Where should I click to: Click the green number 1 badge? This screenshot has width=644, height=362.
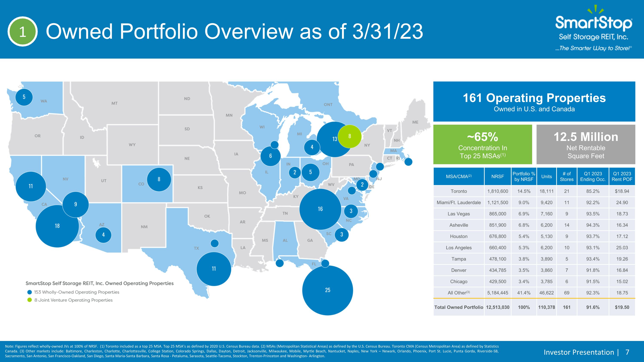[x=23, y=32]
